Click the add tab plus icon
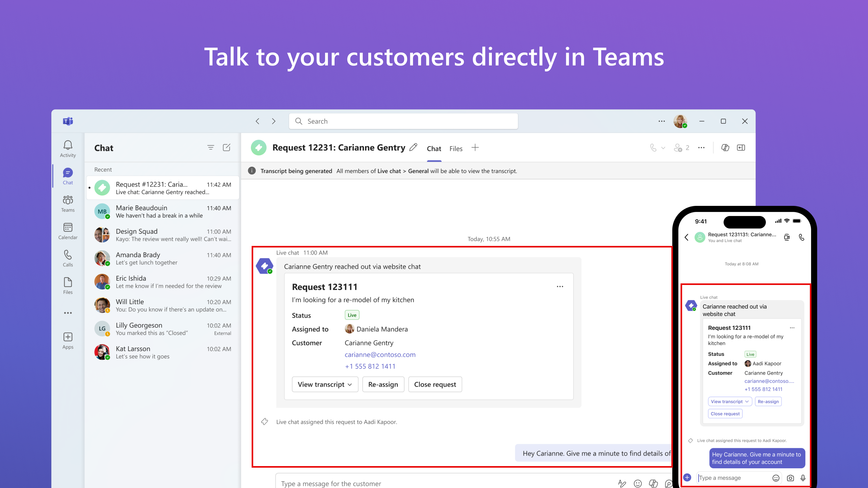The height and width of the screenshot is (488, 868). 475,148
